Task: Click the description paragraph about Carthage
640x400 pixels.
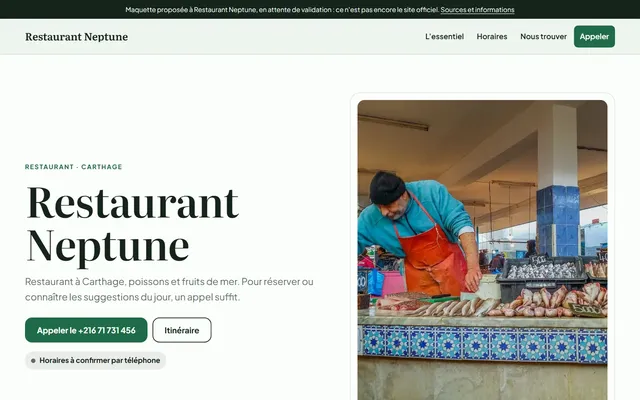Action: [169, 289]
